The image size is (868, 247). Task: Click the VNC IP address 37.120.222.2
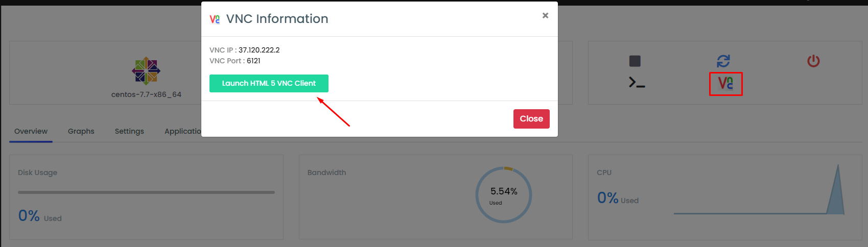click(259, 50)
